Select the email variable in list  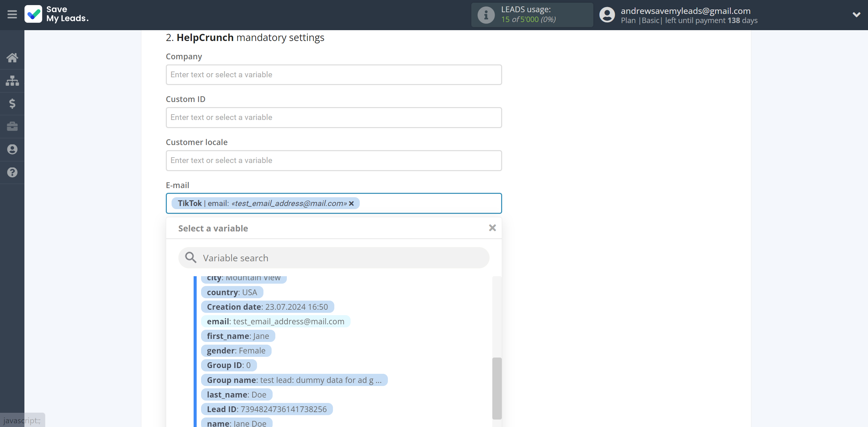coord(275,321)
